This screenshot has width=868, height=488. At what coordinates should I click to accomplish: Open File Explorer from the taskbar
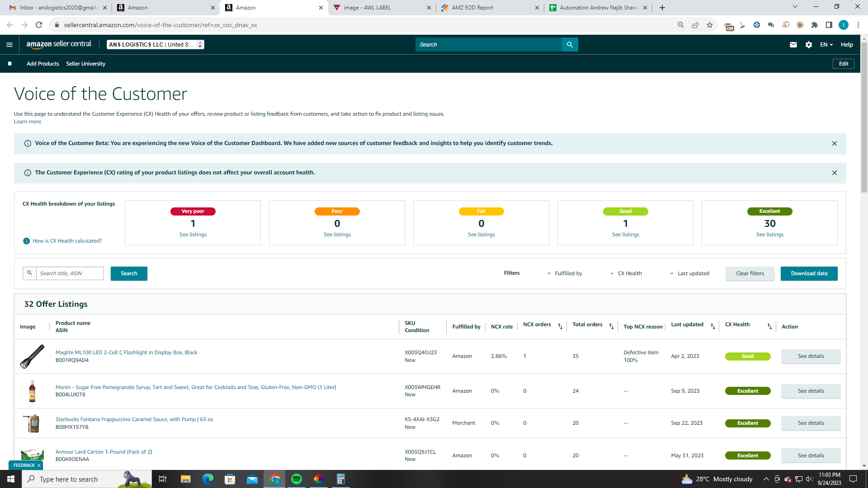(186, 479)
